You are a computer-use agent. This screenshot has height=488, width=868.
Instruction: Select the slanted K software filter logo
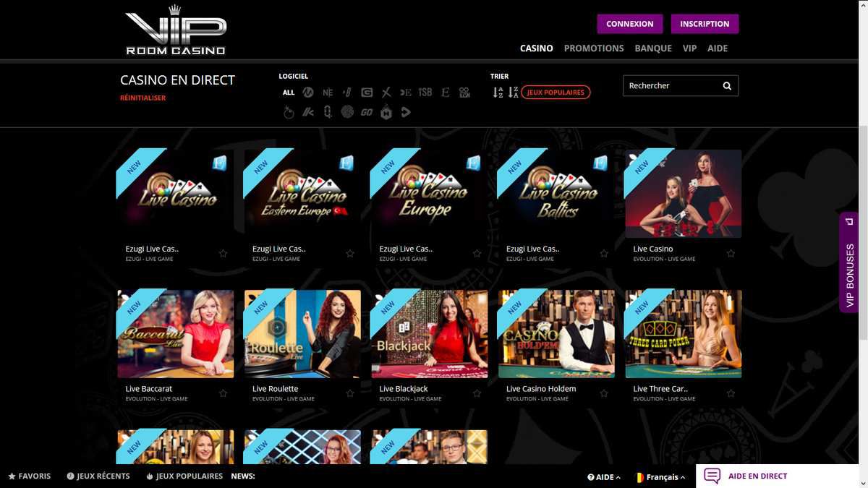(308, 112)
